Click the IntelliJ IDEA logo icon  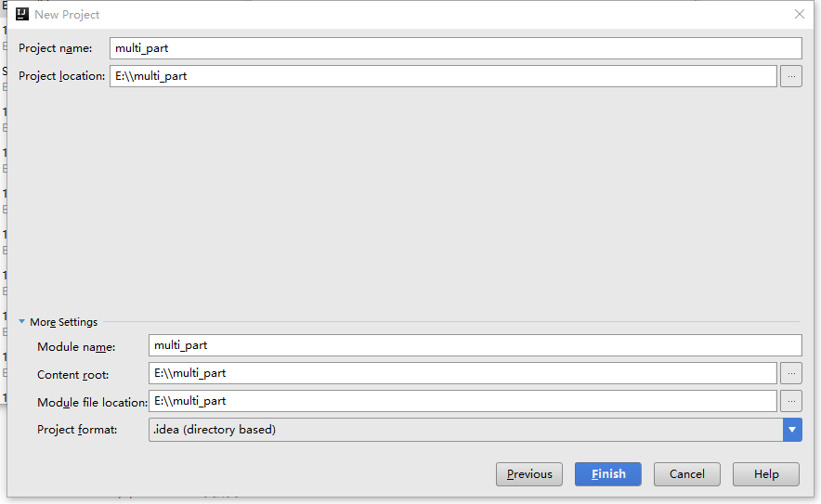tap(22, 14)
